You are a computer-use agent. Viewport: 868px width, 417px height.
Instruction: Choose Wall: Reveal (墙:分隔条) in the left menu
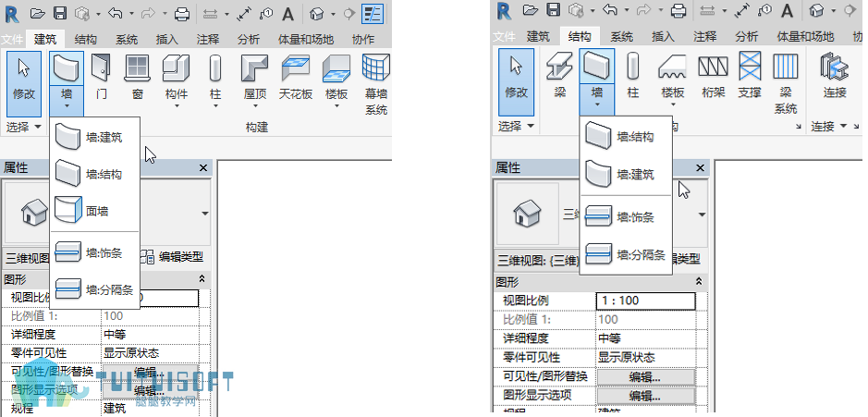click(x=94, y=289)
